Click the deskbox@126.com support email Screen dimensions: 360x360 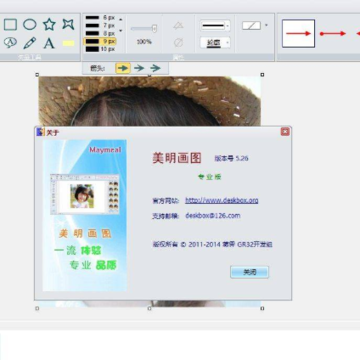213,216
